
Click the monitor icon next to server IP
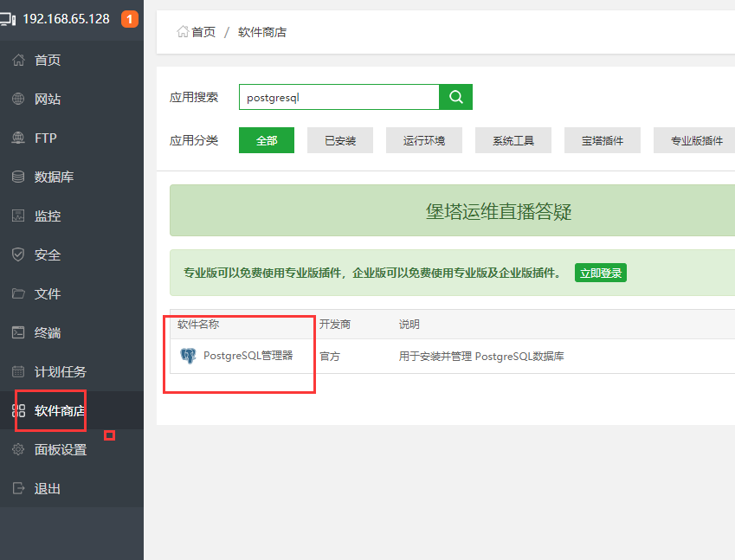coord(8,19)
